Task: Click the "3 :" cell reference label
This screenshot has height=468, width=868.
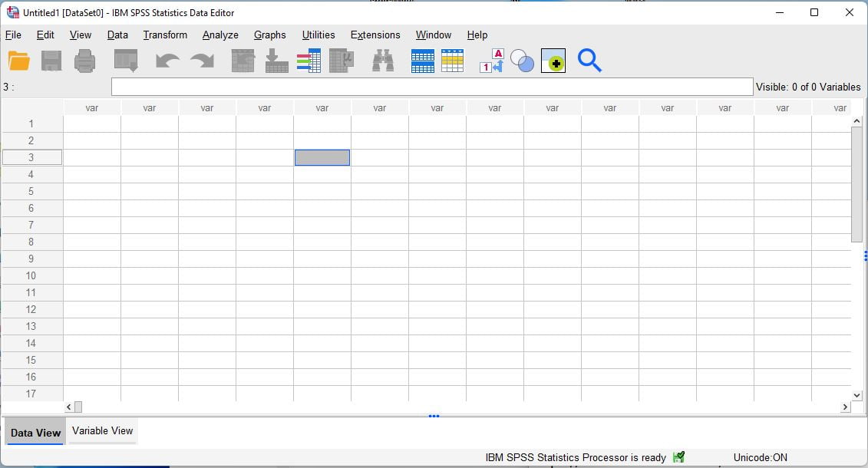Action: coord(8,87)
